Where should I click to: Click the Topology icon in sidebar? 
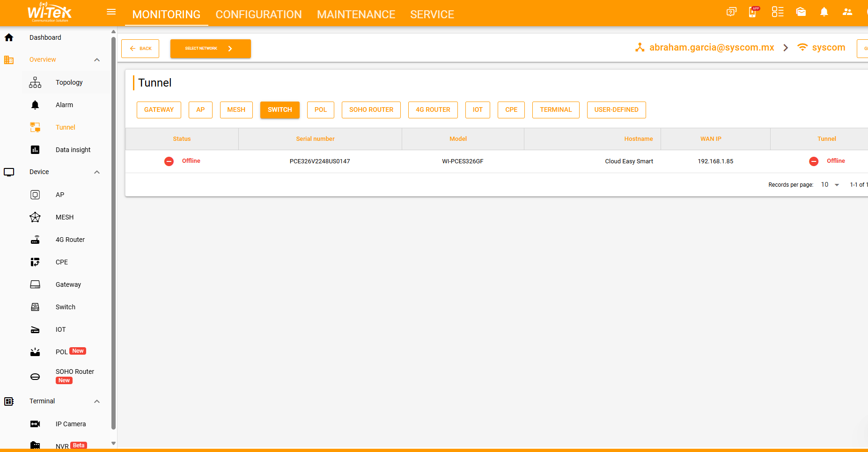tap(35, 82)
